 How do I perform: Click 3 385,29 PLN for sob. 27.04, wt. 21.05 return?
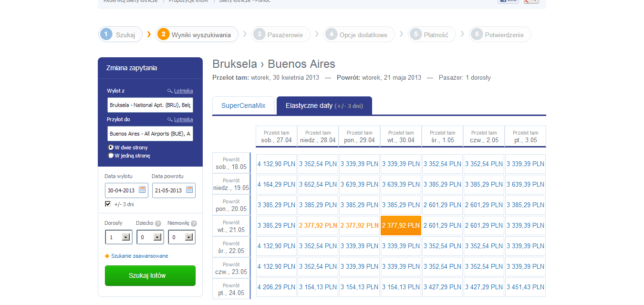click(x=277, y=225)
